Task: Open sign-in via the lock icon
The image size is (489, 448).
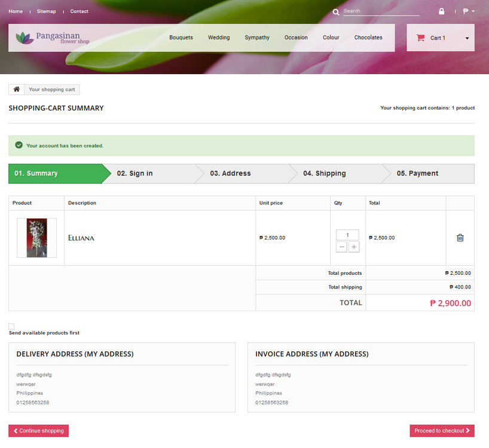Action: tap(441, 11)
